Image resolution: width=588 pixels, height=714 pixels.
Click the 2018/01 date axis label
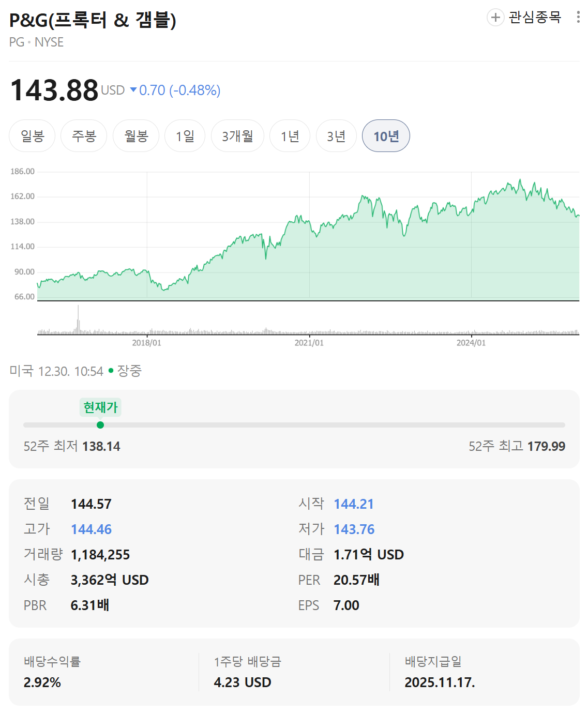click(147, 343)
